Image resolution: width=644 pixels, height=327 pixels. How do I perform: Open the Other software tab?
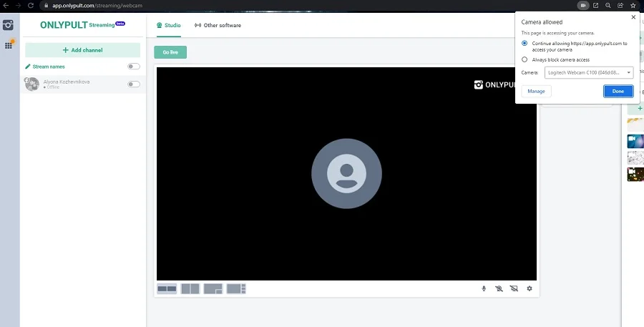tap(218, 25)
